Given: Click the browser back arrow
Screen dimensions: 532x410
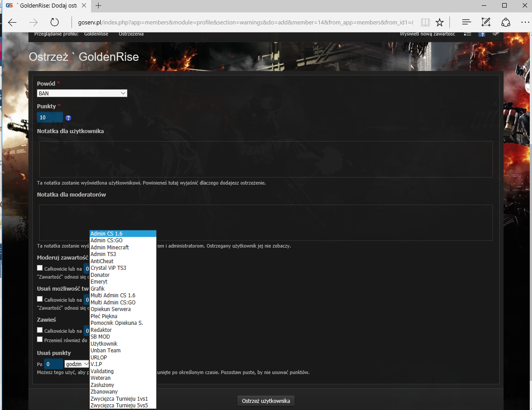Looking at the screenshot, I should tap(12, 22).
